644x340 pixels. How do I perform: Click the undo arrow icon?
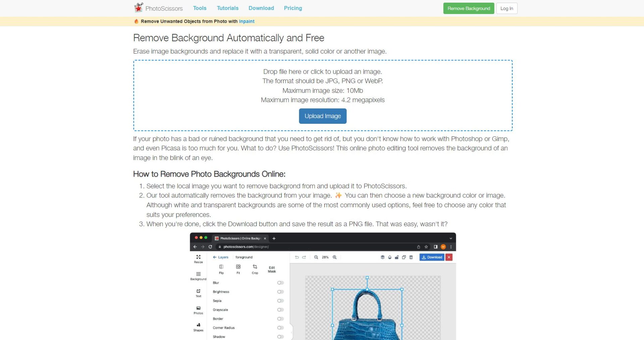pyautogui.click(x=297, y=257)
